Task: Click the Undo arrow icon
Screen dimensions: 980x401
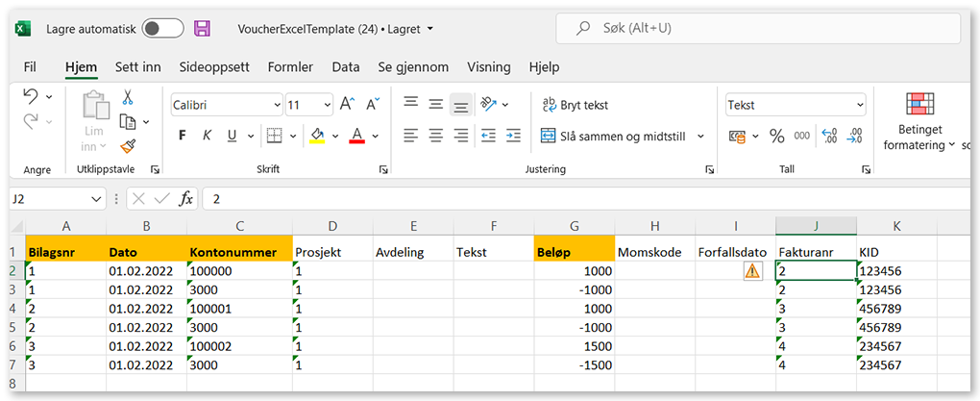Action: pos(30,96)
